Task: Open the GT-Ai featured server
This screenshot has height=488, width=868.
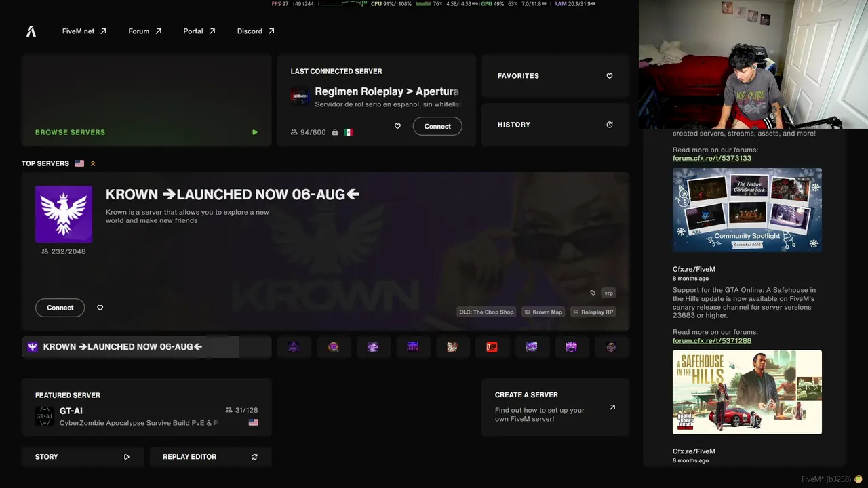Action: 146,407
